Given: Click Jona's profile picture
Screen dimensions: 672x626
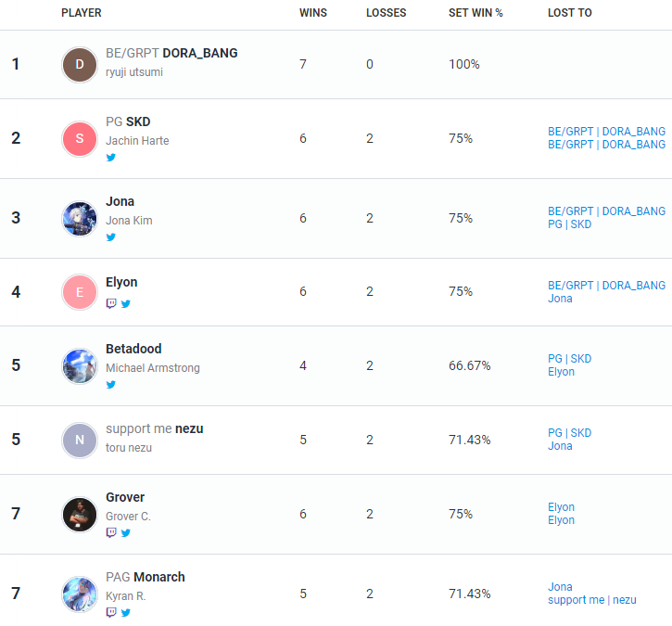Looking at the screenshot, I should pos(80,219).
